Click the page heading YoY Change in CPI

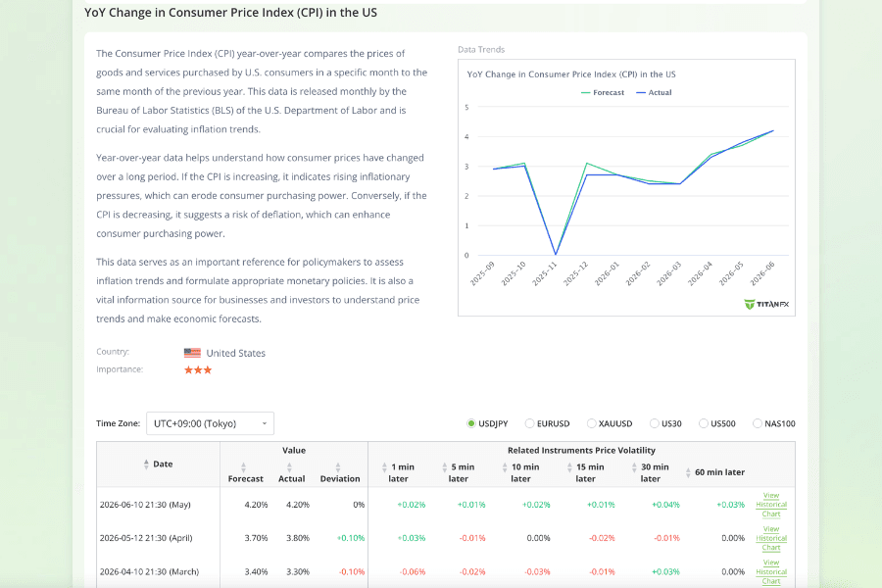230,13
